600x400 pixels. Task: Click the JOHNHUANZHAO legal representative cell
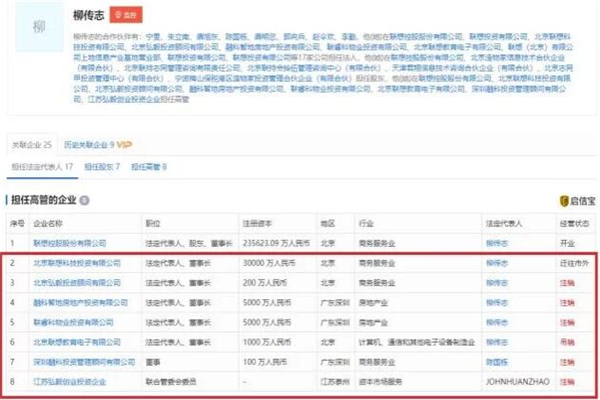[518, 382]
